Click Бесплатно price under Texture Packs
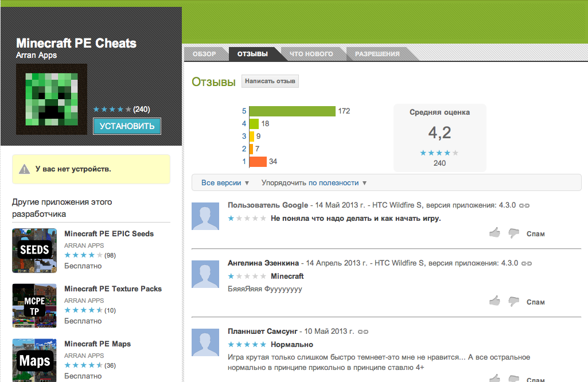588x382 pixels. pos(83,321)
